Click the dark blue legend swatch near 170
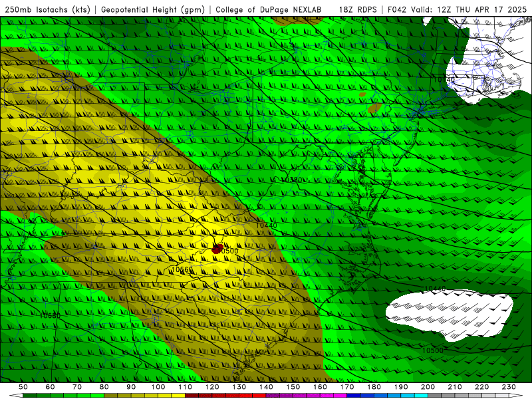The height and width of the screenshot is (399, 532). click(354, 396)
